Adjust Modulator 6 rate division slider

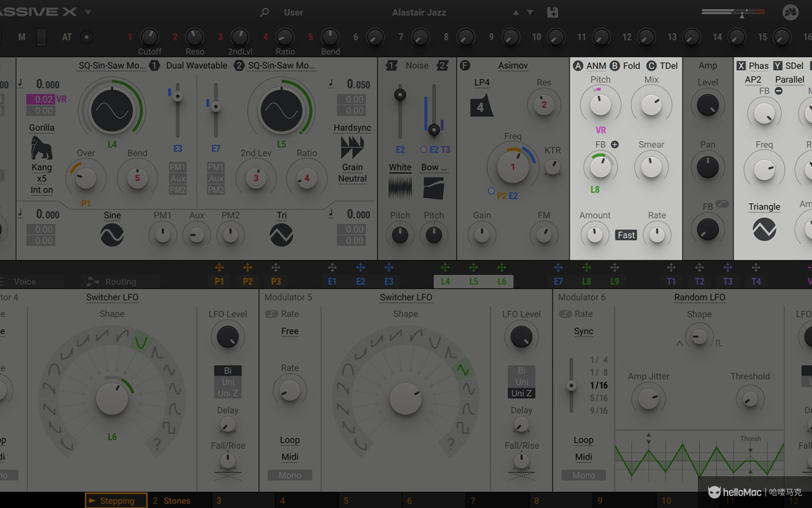[571, 385]
